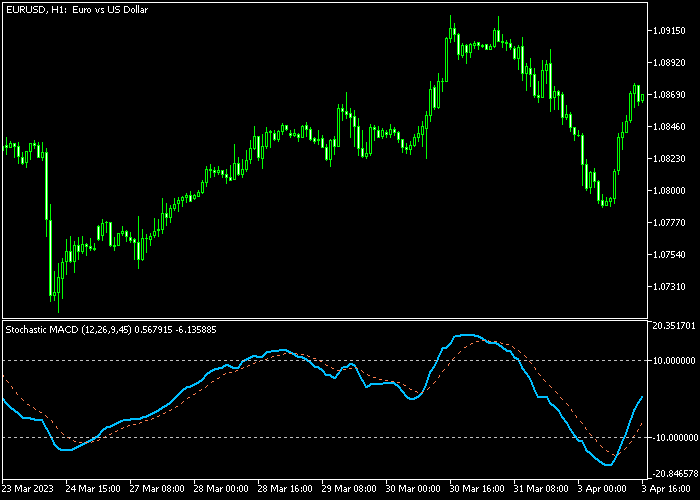The width and height of the screenshot is (700, 500).
Task: Click the 30 Mar 16:00 time label
Action: (x=477, y=488)
